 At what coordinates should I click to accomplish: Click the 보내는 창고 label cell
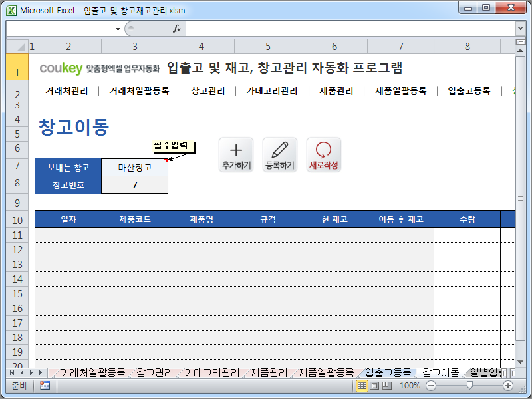tap(68, 168)
